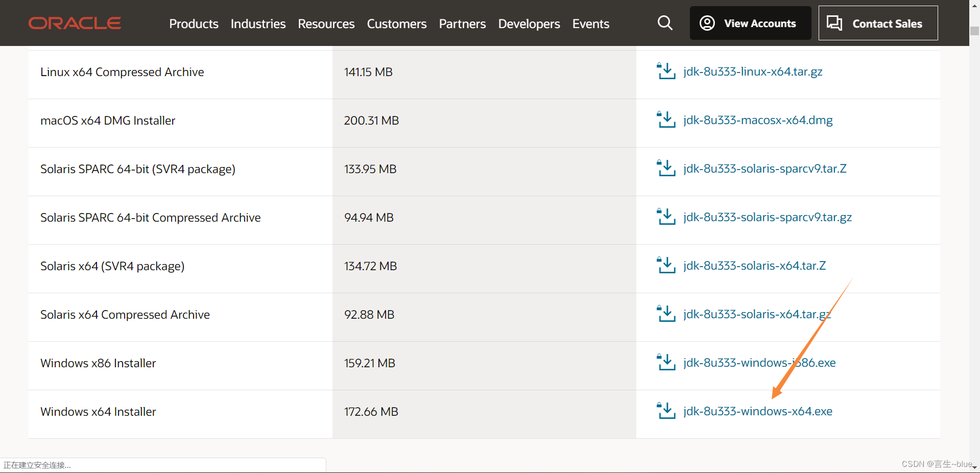
Task: Click download icon for solaris-x64.tar.Z
Action: coord(666,265)
